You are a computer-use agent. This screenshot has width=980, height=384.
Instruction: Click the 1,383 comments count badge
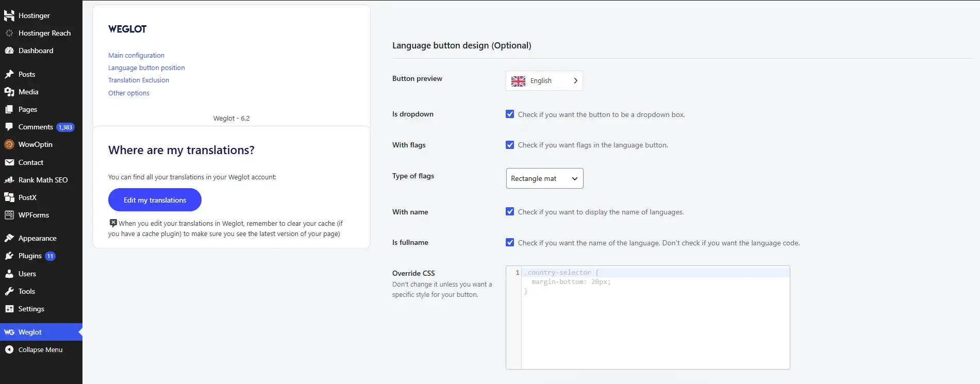coord(65,127)
